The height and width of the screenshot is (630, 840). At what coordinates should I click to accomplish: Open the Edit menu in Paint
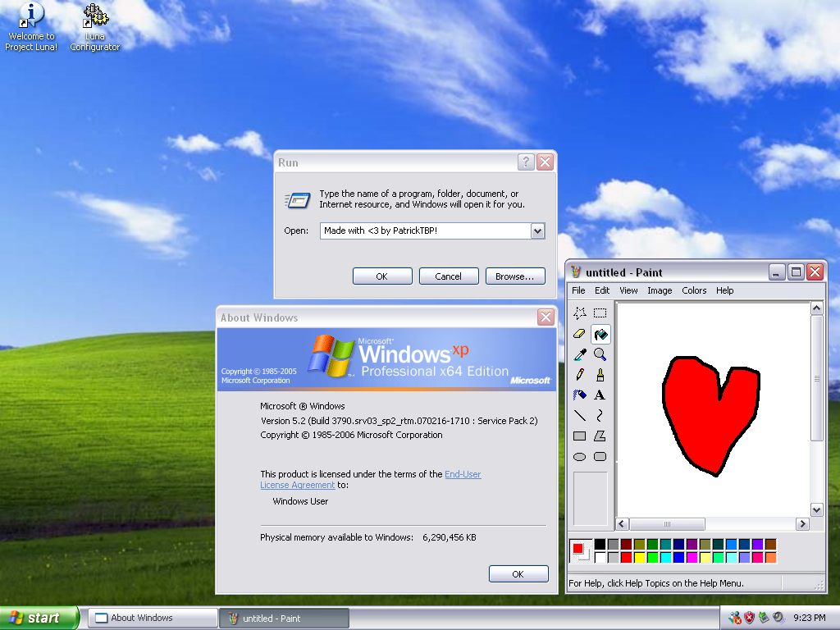pos(602,290)
